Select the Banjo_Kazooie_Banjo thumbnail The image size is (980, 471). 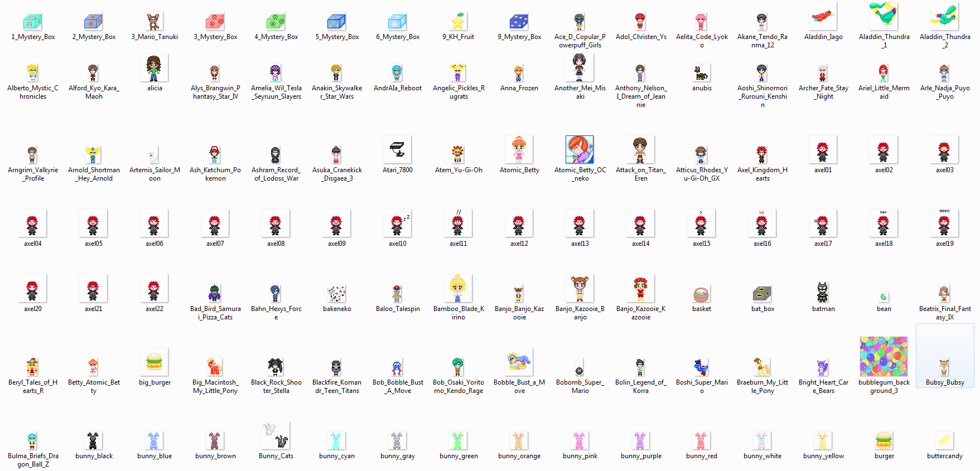[580, 288]
